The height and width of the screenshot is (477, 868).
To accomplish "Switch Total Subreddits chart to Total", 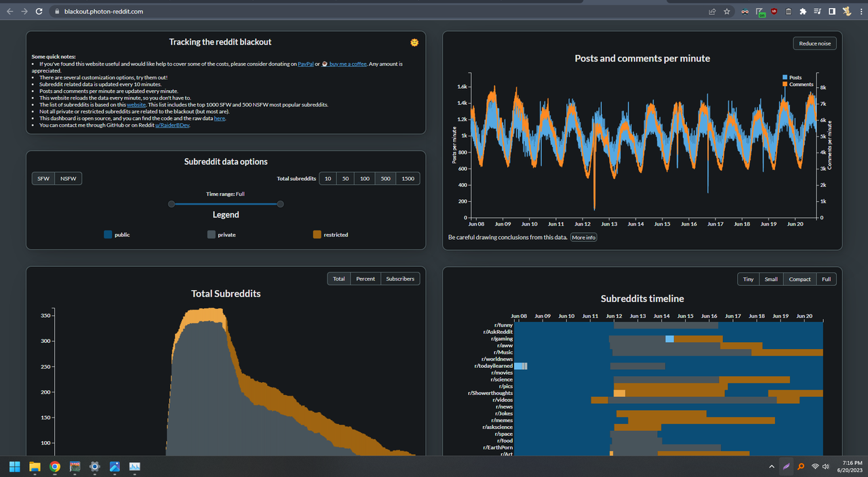I will click(338, 278).
